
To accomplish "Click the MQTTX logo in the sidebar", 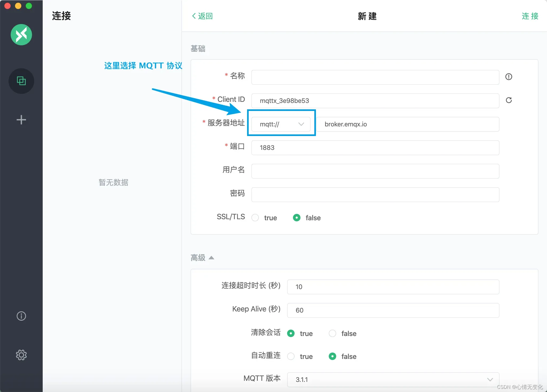I will (x=21, y=34).
